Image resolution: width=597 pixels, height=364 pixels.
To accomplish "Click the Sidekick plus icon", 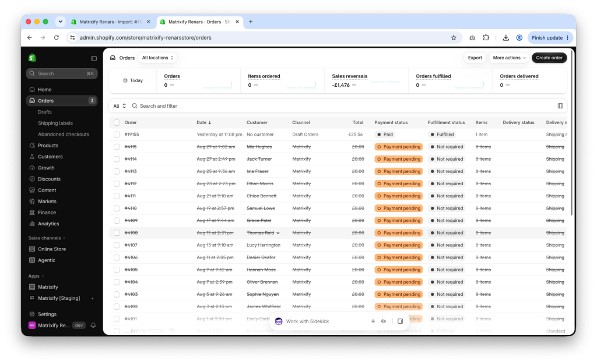I will point(373,321).
